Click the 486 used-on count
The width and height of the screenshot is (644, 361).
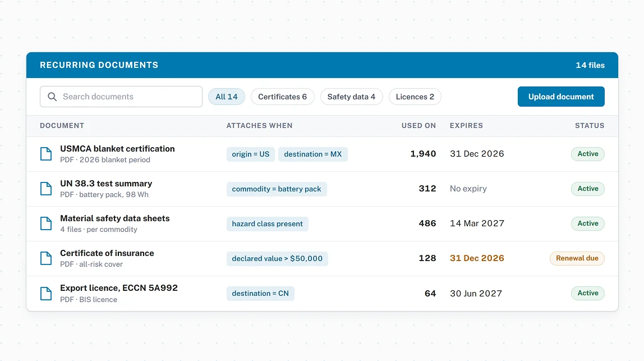click(427, 223)
